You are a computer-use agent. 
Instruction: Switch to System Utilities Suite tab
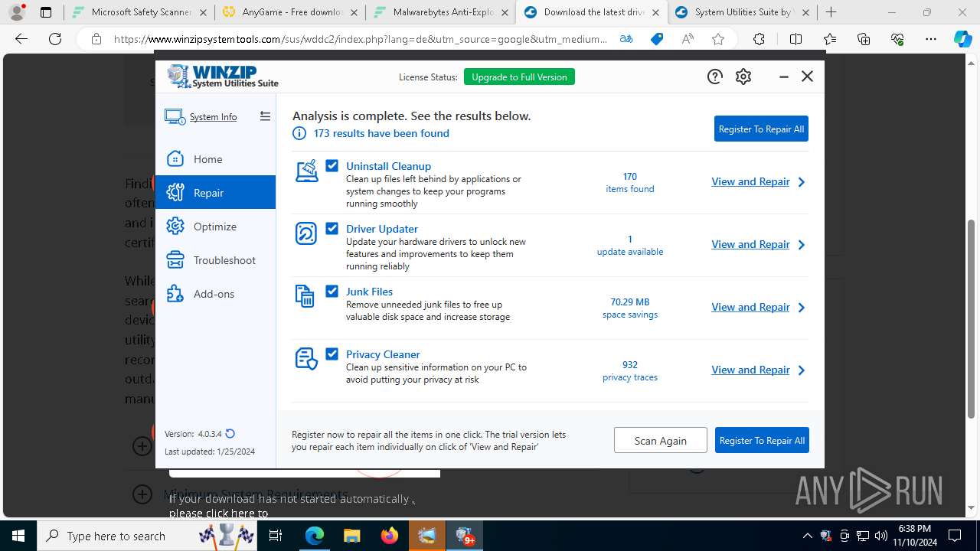click(x=743, y=12)
